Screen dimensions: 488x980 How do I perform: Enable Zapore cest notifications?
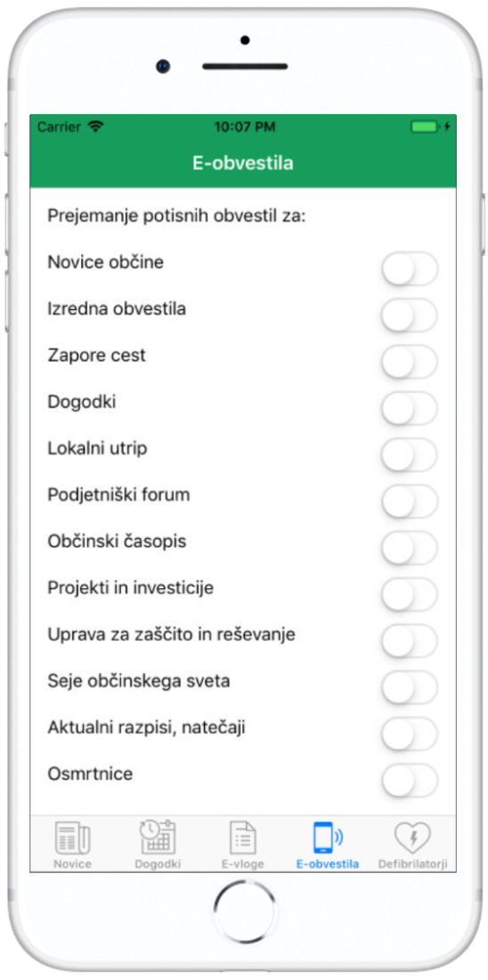click(x=410, y=362)
